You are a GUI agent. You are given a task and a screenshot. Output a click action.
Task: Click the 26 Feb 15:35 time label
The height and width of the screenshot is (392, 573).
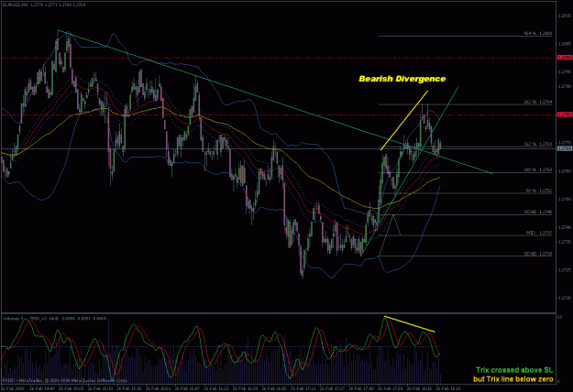tap(127, 389)
